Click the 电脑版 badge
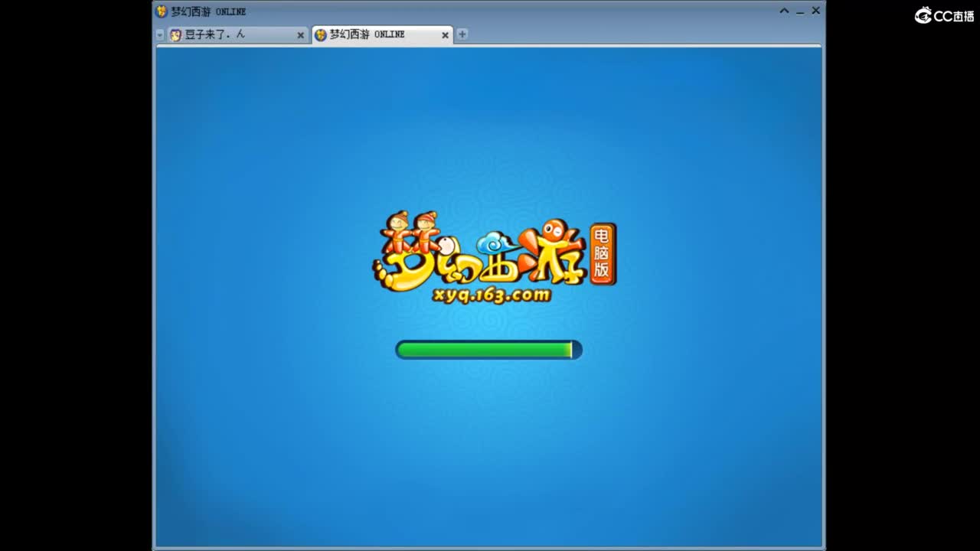Image resolution: width=980 pixels, height=551 pixels. pyautogui.click(x=603, y=254)
